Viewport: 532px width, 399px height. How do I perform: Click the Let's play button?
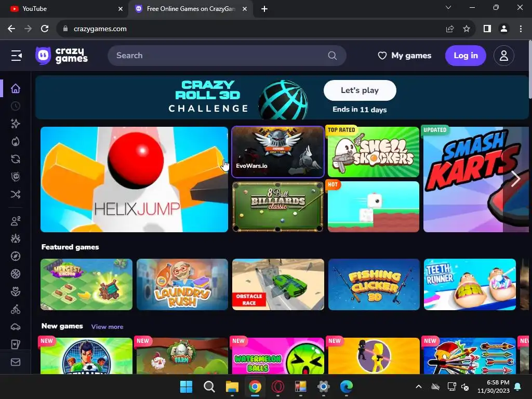point(360,90)
